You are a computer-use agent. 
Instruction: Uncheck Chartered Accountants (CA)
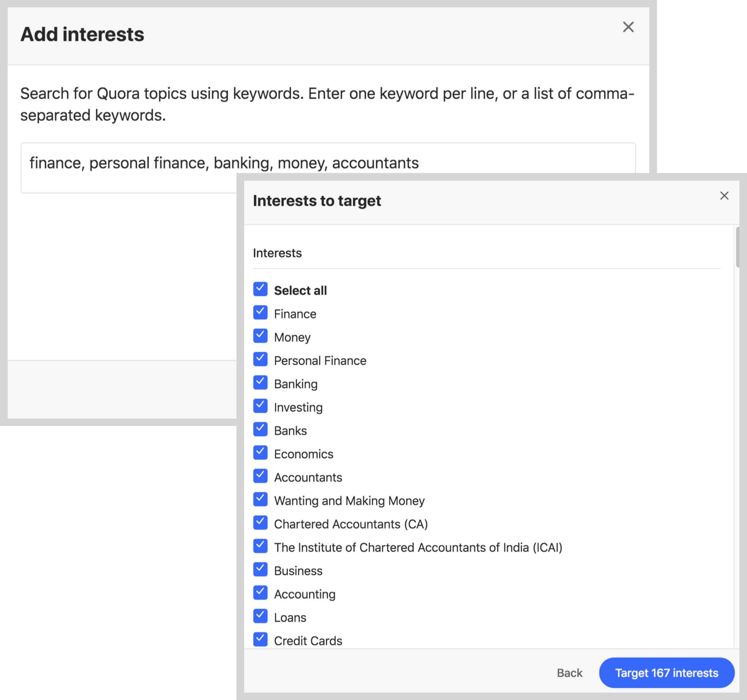click(260, 523)
